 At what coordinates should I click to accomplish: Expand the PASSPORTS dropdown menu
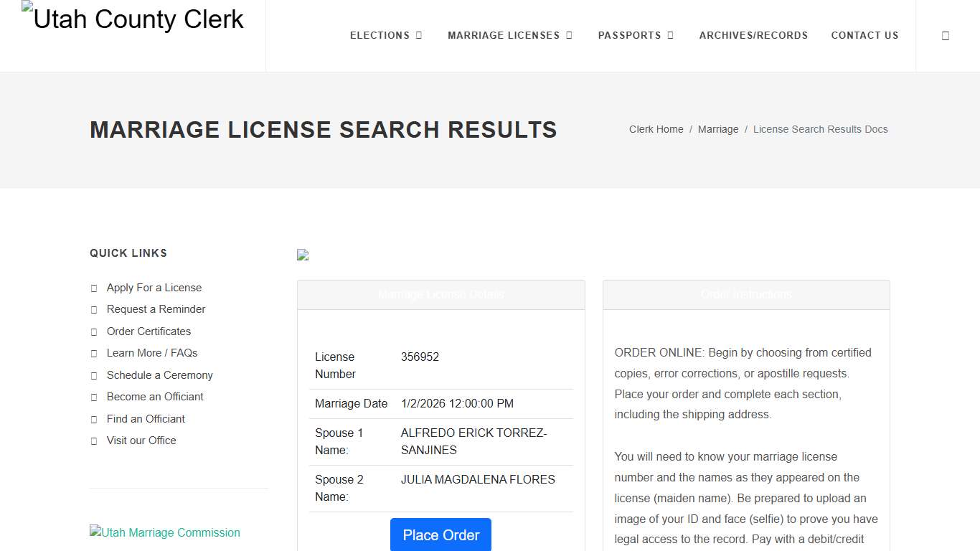click(x=636, y=35)
